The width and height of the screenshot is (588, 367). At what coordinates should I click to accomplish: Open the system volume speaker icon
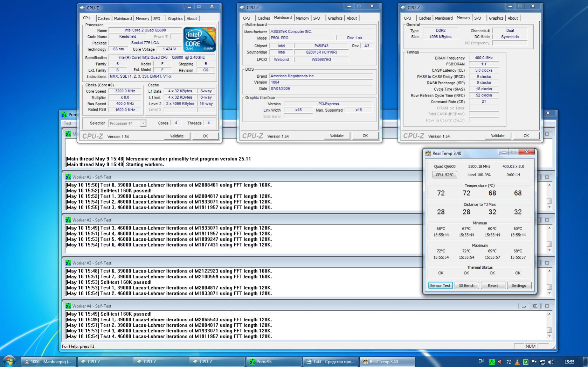pyautogui.click(x=551, y=362)
